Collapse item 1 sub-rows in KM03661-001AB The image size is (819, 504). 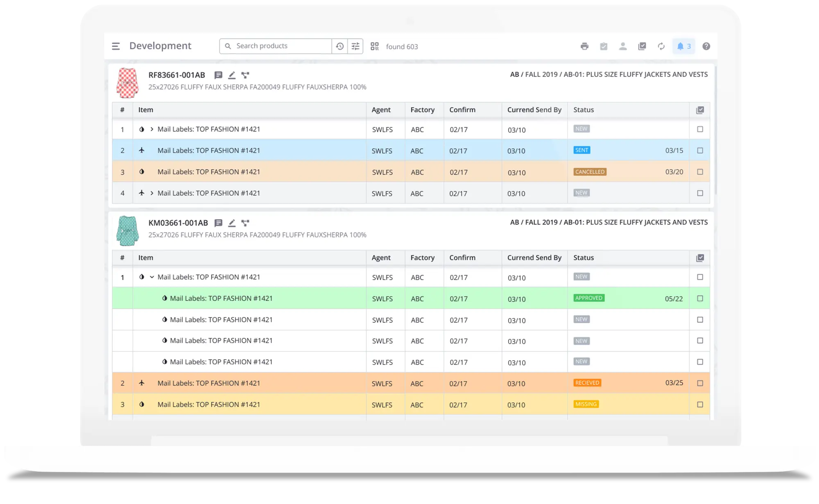point(152,276)
